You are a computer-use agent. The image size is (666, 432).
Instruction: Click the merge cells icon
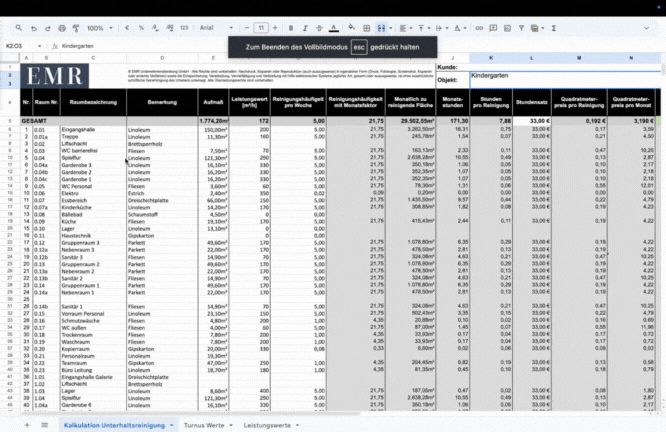click(383, 28)
